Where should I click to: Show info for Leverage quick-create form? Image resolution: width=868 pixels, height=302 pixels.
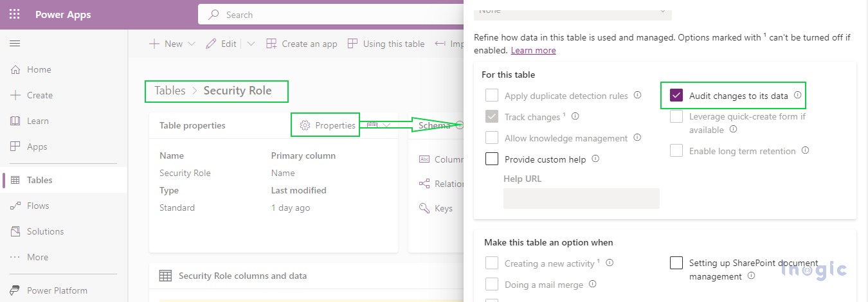tap(734, 129)
